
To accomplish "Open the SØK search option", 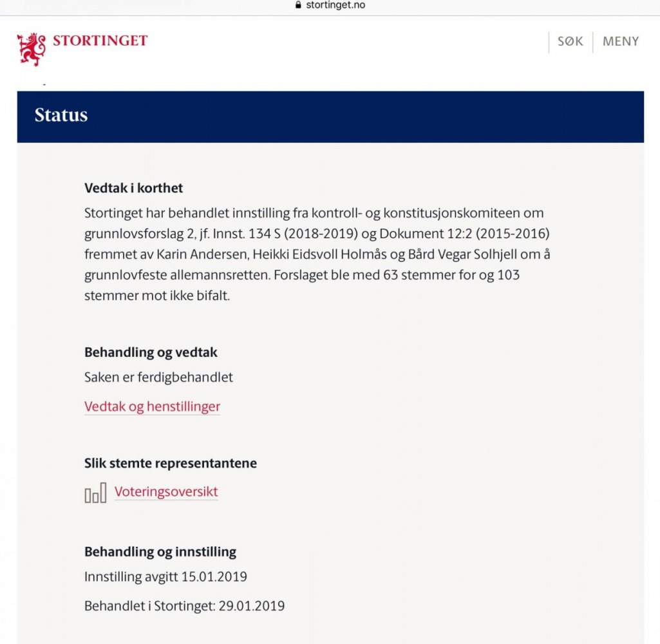I will tap(570, 42).
